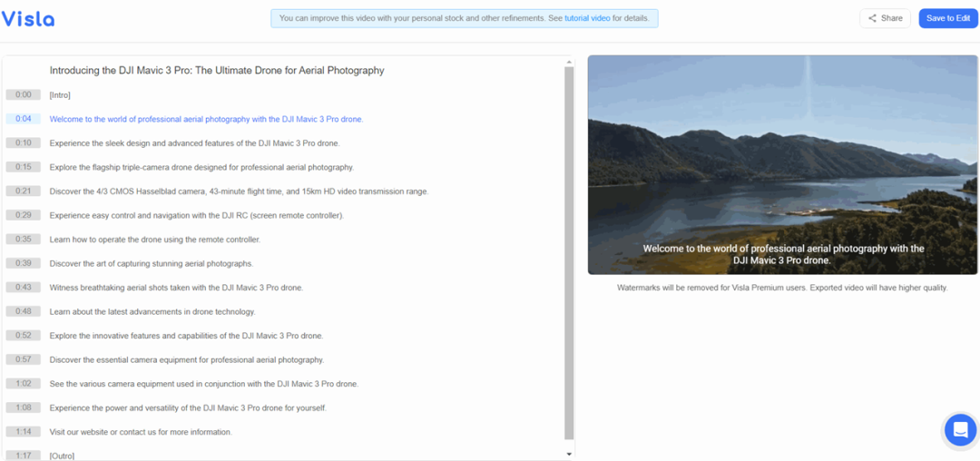Jump to the 0:21 timestamp

23,191
